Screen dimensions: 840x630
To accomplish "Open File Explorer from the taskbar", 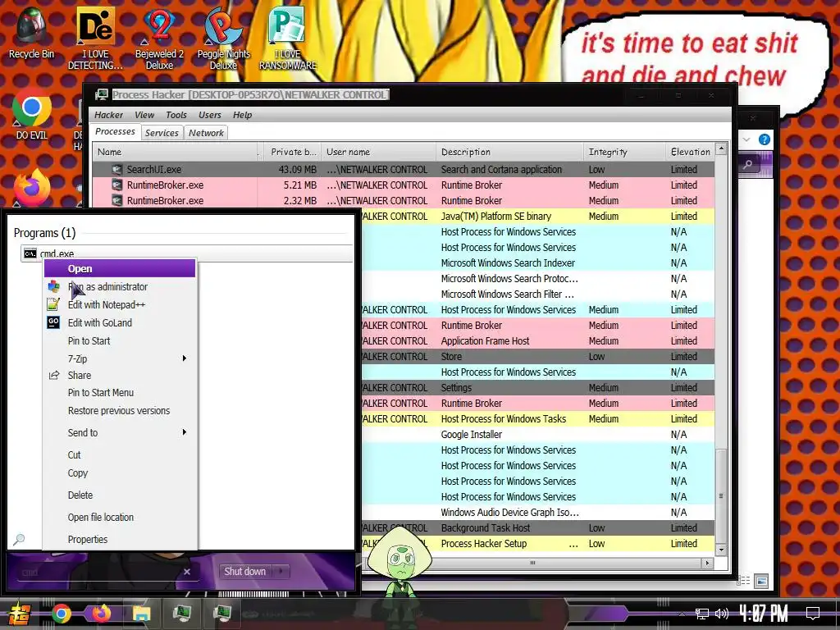I will coord(141,614).
